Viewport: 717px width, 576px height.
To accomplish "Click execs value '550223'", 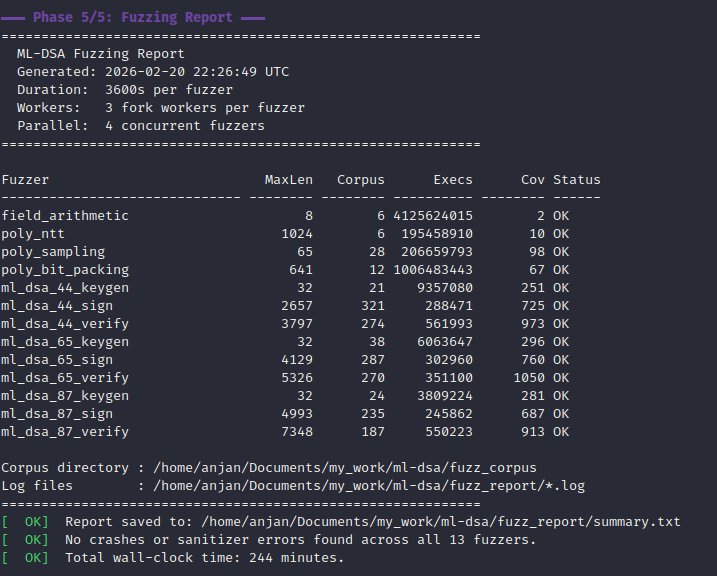I will coord(449,432).
